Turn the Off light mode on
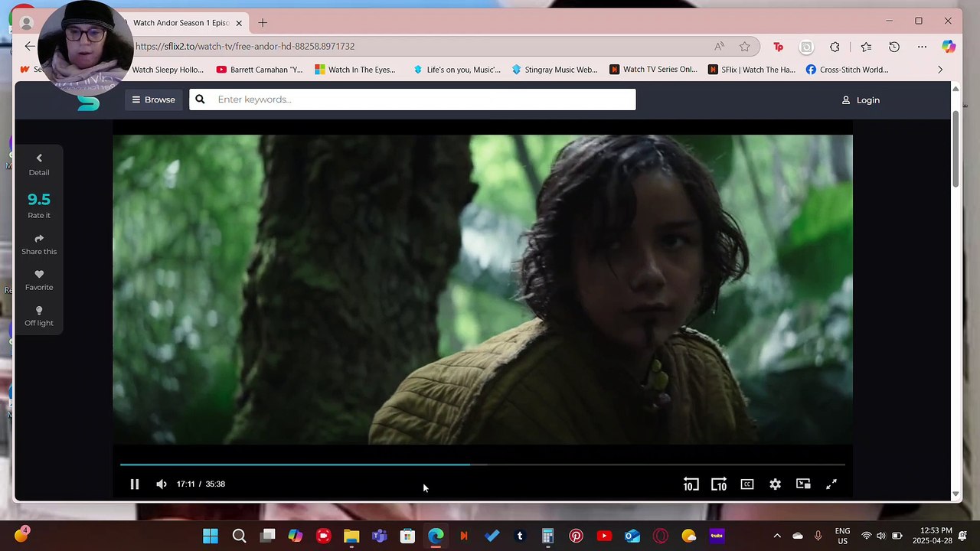The image size is (980, 551). coord(39,316)
